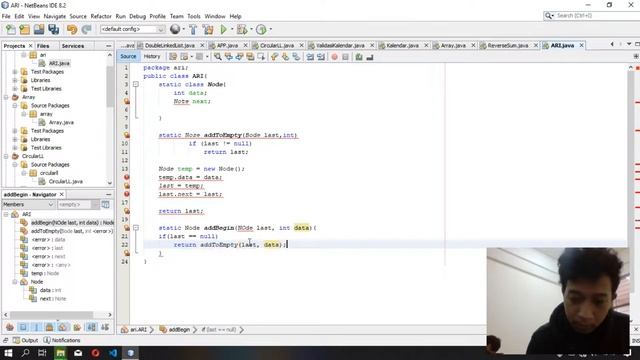Image resolution: width=640 pixels, height=360 pixels.
Task: Collapse the Array project node
Action: click(x=6, y=97)
